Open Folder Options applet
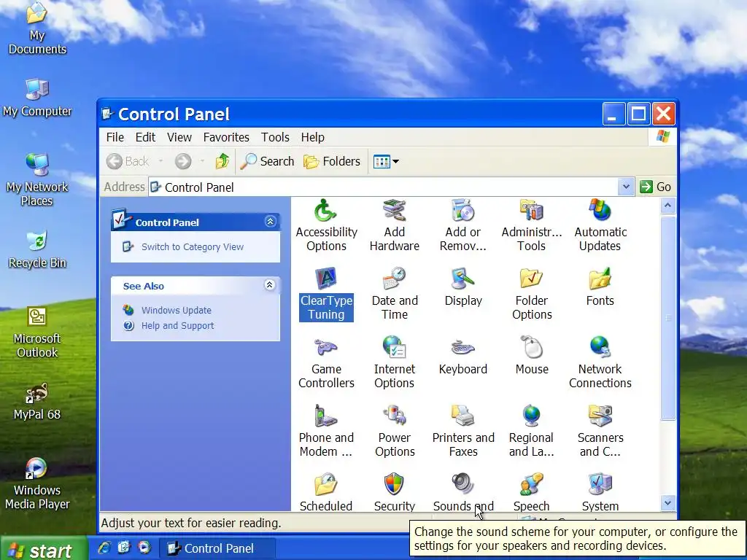747x560 pixels. tap(532, 294)
